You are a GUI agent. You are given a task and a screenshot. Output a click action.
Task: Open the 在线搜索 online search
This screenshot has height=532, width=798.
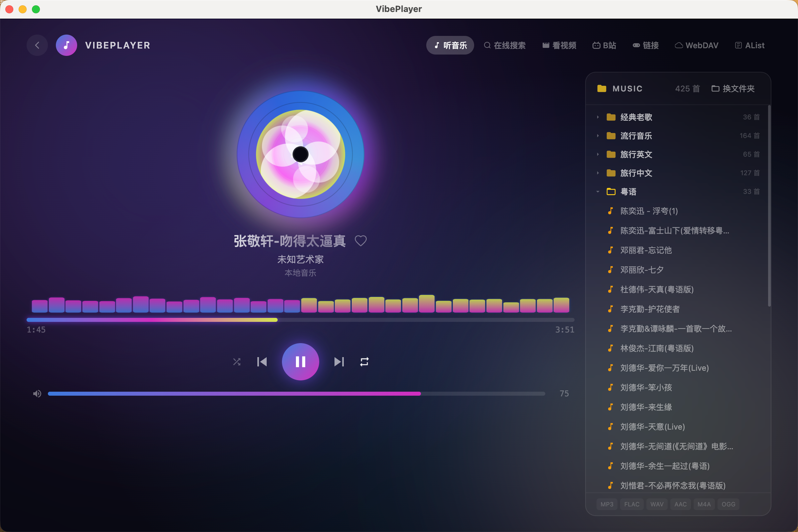505,45
